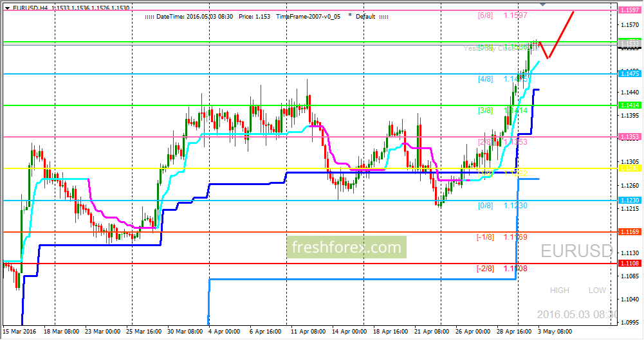Select the 1.1597 price tag on axis

click(x=630, y=10)
